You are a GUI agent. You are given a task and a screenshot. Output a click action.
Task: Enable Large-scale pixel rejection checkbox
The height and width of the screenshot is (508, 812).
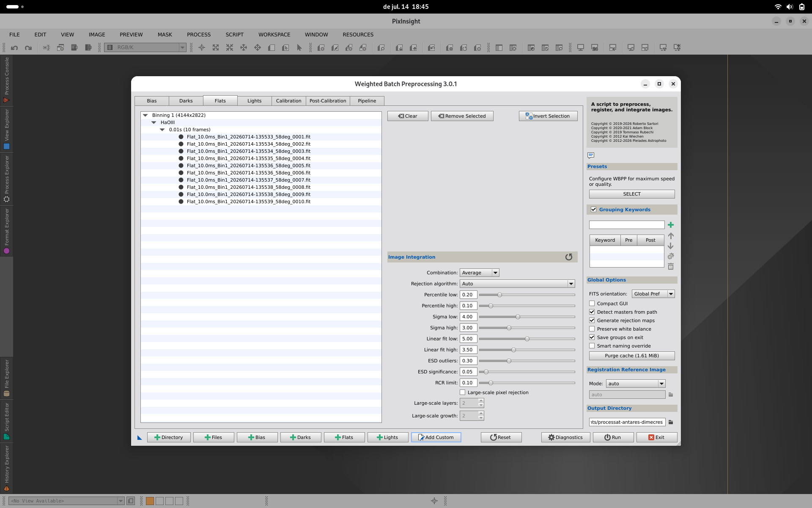pyautogui.click(x=463, y=392)
